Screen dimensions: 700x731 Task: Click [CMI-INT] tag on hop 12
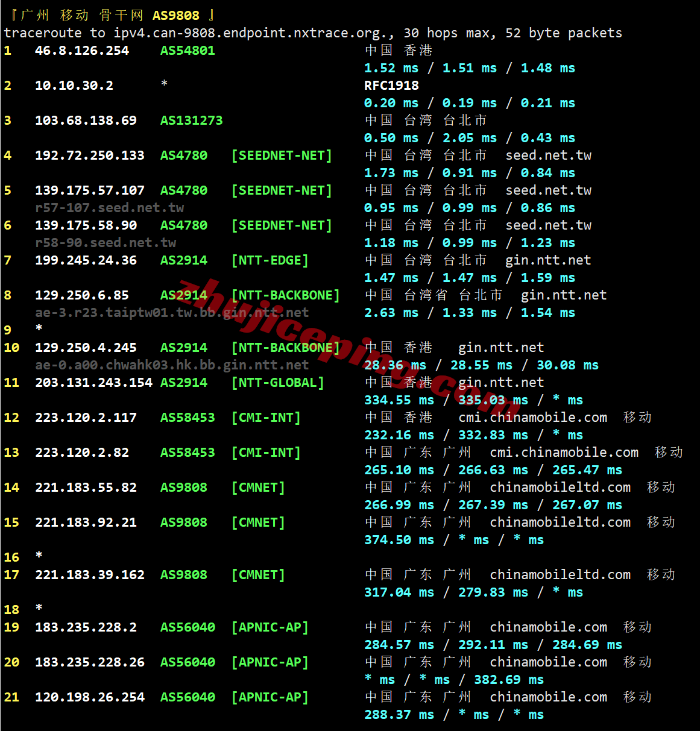[266, 418]
